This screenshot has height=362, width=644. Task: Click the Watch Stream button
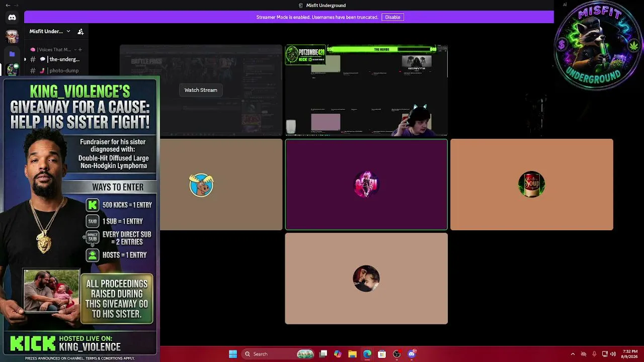(x=201, y=90)
